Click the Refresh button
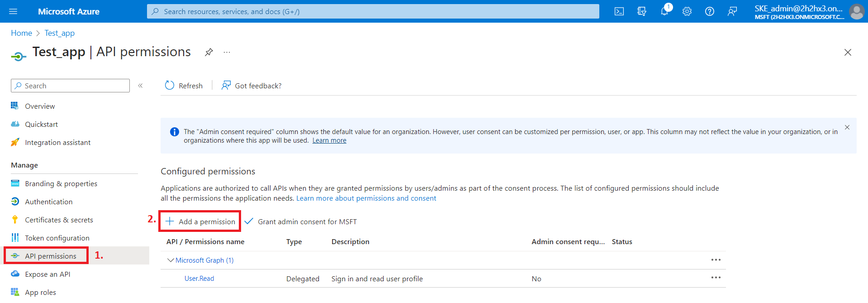 (x=184, y=86)
